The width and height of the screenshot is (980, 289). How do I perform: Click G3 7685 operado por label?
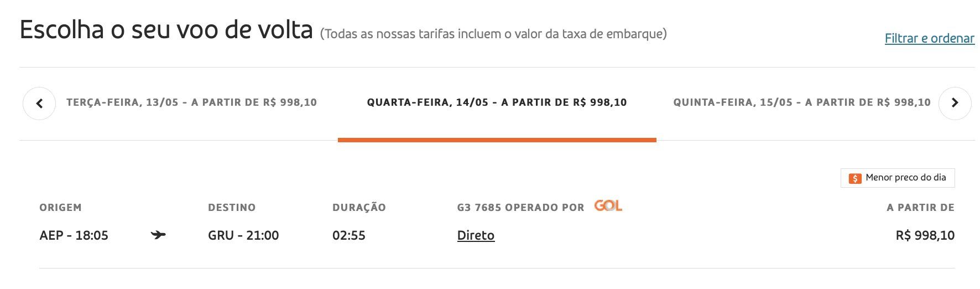[x=520, y=208]
